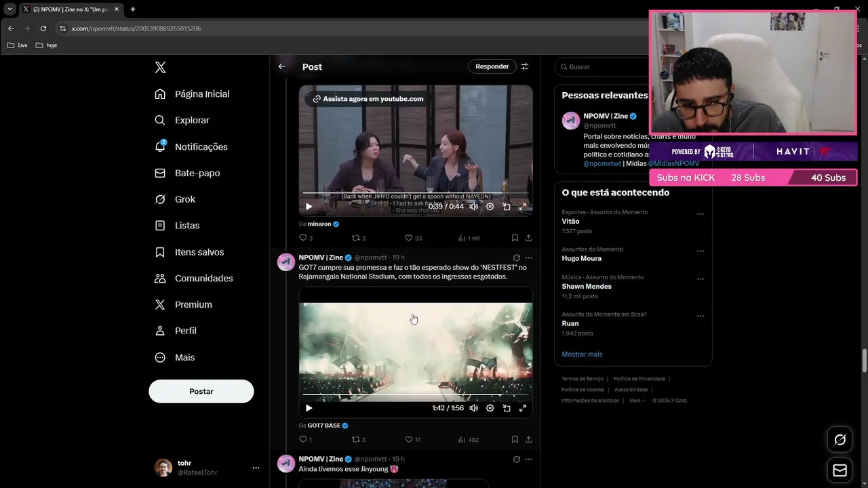Share the minaron video post
Image resolution: width=868 pixels, height=488 pixels.
click(528, 238)
